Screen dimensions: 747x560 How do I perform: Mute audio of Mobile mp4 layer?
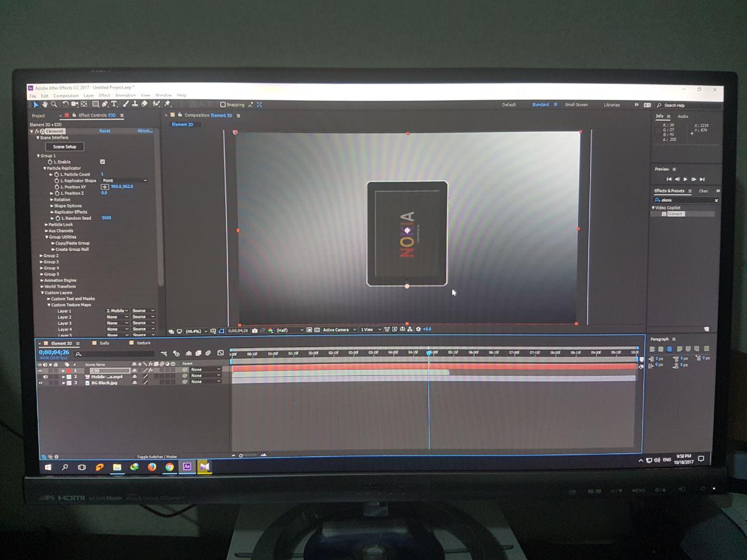pyautogui.click(x=46, y=377)
